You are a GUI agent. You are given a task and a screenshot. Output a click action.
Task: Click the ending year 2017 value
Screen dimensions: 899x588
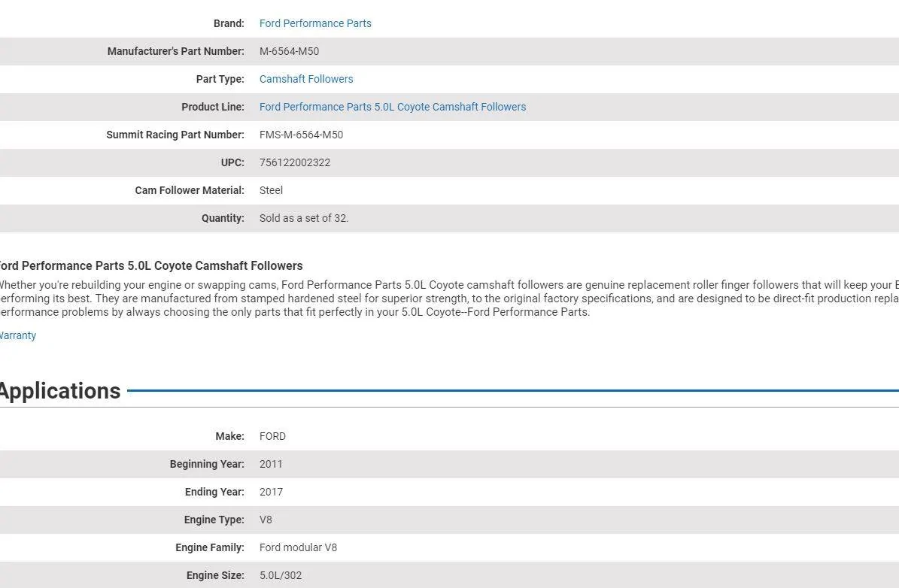[271, 493]
